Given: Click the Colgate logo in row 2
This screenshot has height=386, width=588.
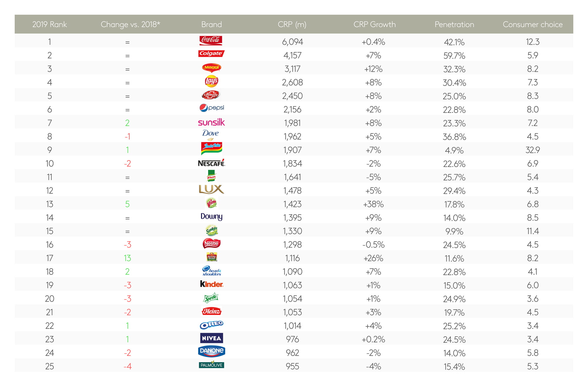Looking at the screenshot, I should pyautogui.click(x=211, y=54).
